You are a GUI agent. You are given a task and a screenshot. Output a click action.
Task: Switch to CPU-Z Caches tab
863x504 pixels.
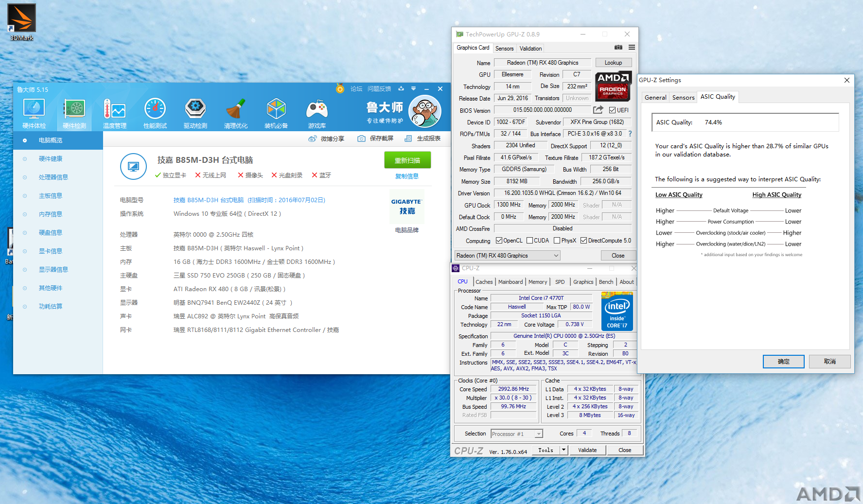coord(484,282)
